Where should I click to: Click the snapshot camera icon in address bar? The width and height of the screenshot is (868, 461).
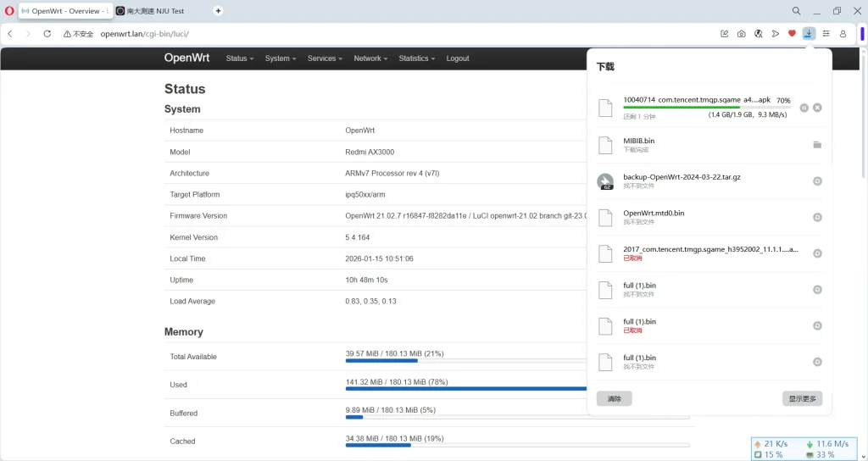pyautogui.click(x=741, y=34)
